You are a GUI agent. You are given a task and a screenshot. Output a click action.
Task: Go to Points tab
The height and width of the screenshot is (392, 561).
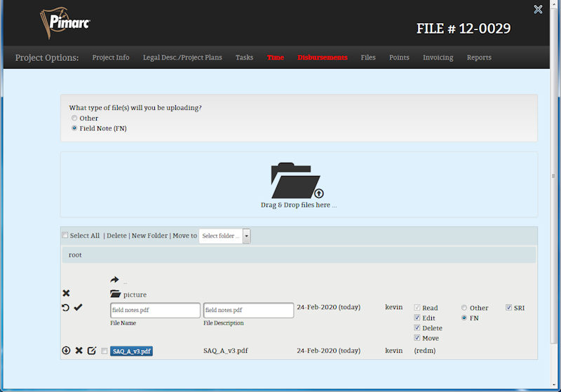pos(399,58)
